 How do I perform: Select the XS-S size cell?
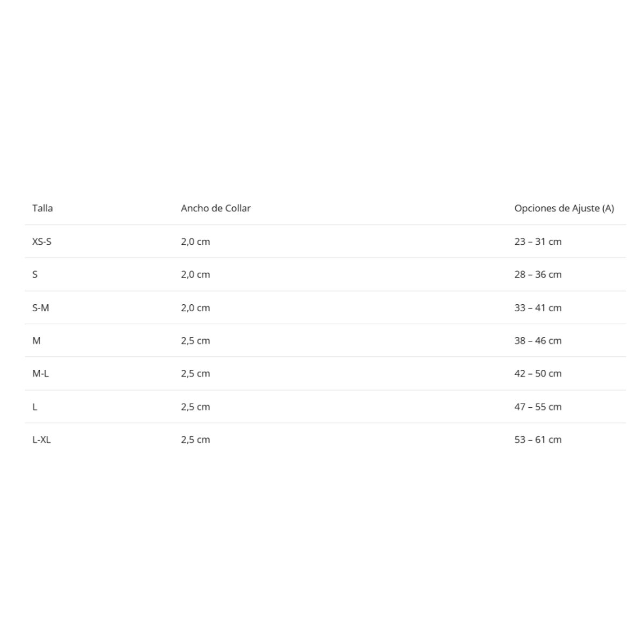click(42, 241)
